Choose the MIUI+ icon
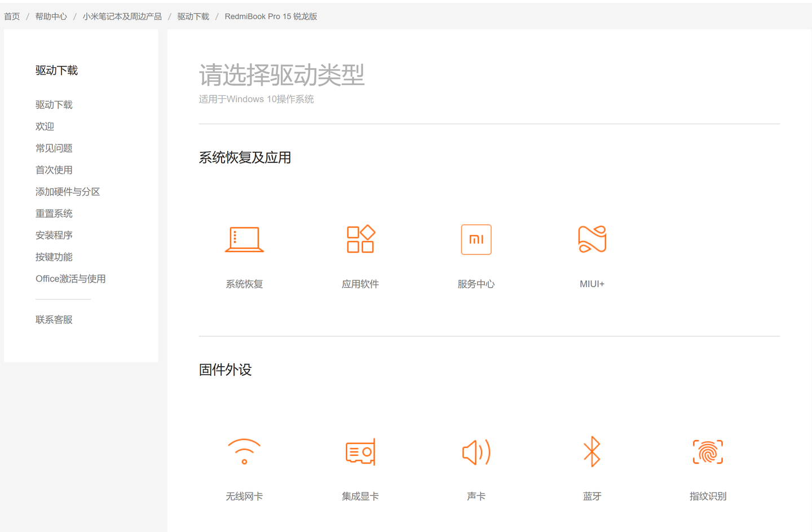812x532 pixels. pyautogui.click(x=592, y=239)
